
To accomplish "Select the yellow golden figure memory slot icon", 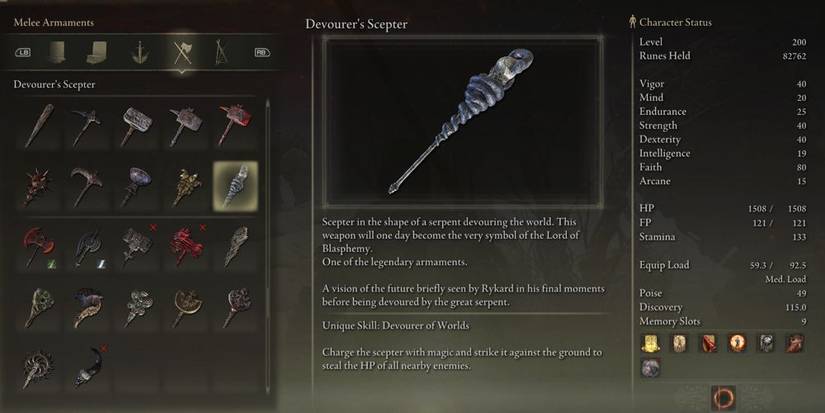I will click(651, 344).
